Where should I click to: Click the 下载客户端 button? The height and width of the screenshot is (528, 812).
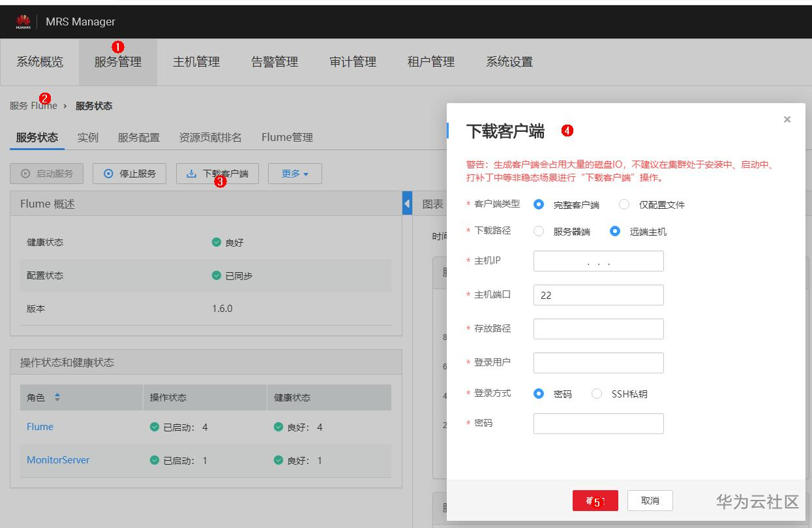(x=217, y=174)
